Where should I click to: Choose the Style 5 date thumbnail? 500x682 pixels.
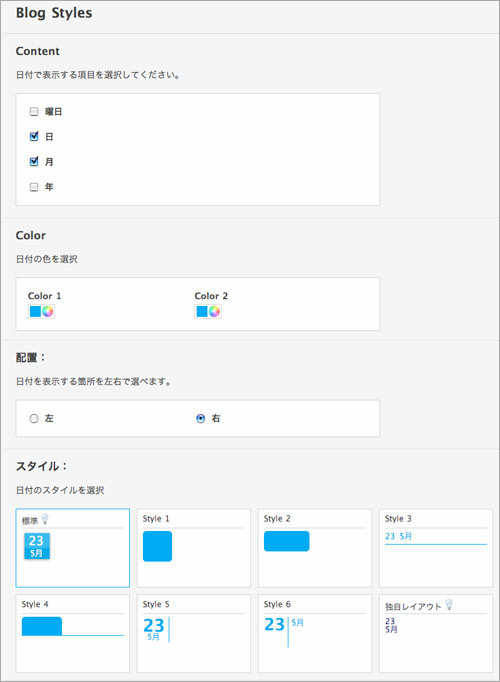coord(193,634)
